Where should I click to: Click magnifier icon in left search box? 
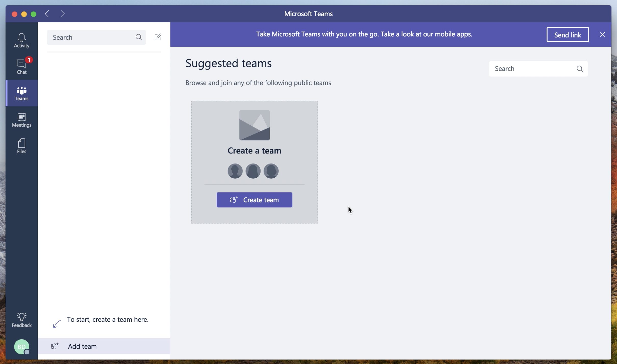pos(139,37)
